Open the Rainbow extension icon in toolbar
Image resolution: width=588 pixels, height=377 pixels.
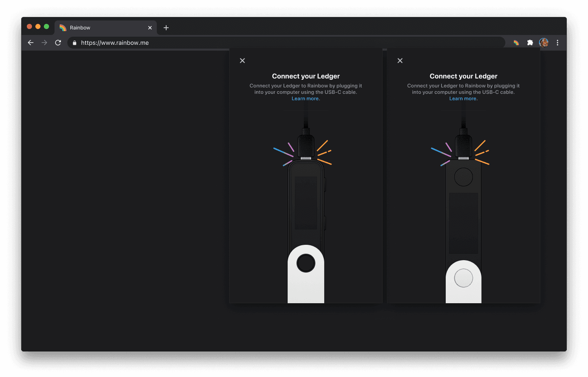click(x=516, y=43)
